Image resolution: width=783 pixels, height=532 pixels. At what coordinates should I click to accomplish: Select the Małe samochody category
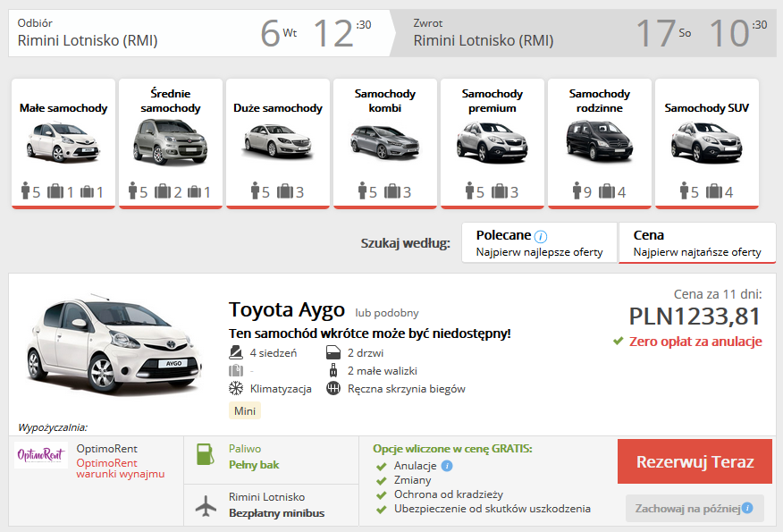pos(63,143)
